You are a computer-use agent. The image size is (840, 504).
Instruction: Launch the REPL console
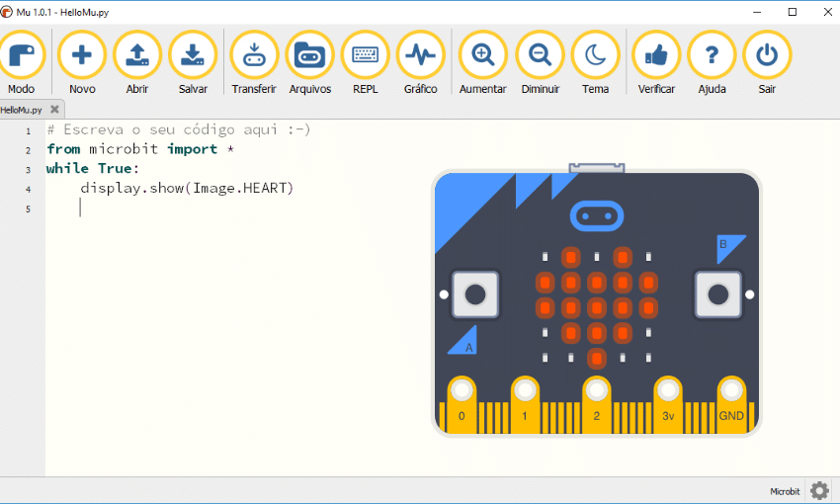(x=365, y=56)
